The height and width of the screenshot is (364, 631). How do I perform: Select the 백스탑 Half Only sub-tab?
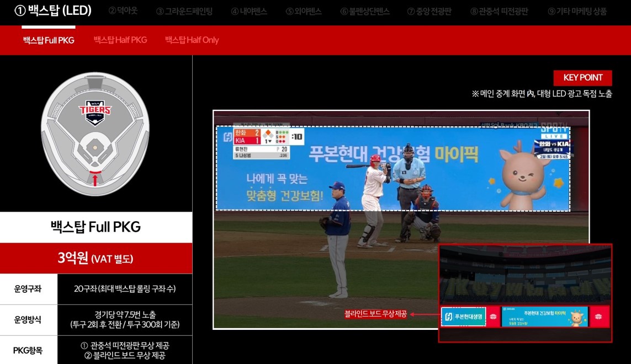(x=192, y=40)
